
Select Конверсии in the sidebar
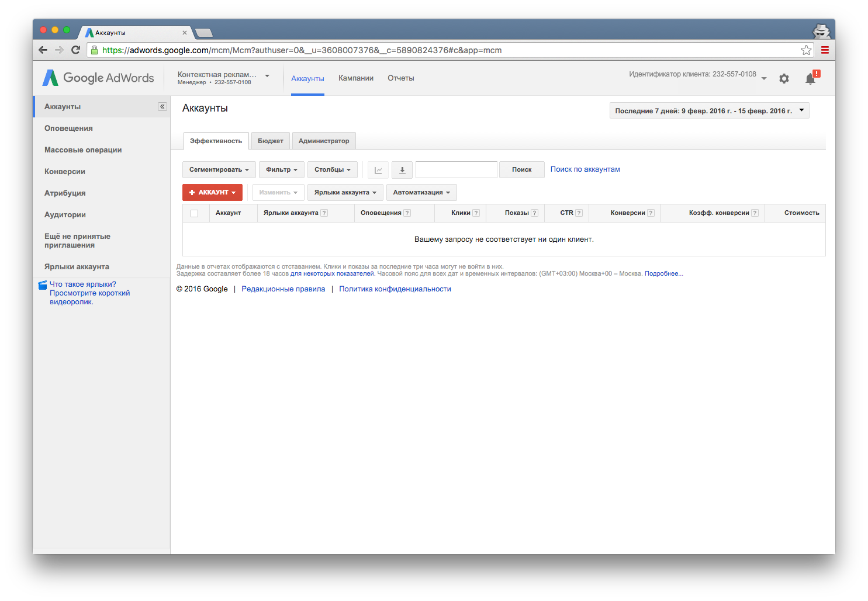(x=65, y=172)
